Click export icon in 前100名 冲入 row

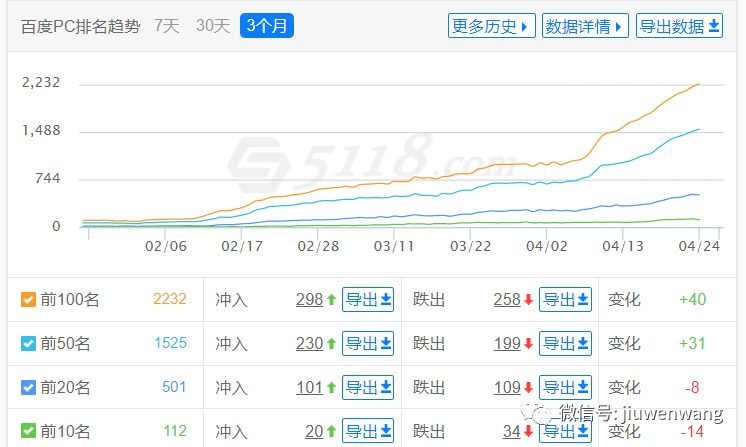pyautogui.click(x=369, y=300)
